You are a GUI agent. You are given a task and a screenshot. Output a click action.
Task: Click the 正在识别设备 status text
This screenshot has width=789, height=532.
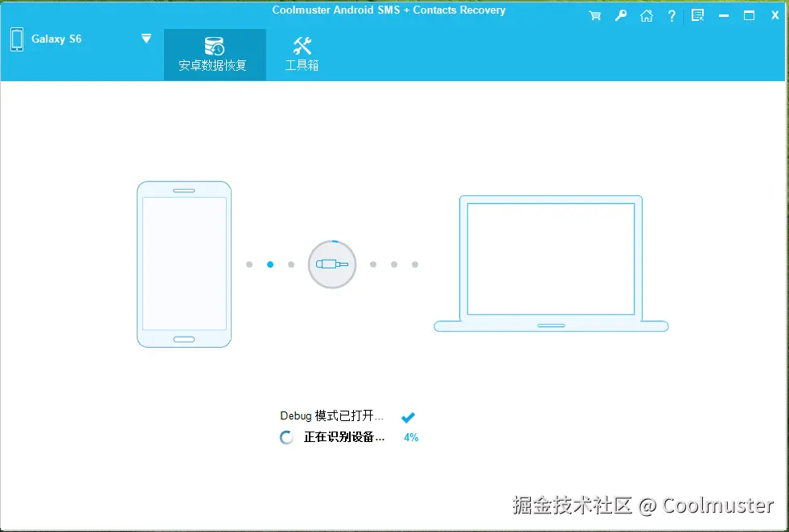pyautogui.click(x=344, y=437)
